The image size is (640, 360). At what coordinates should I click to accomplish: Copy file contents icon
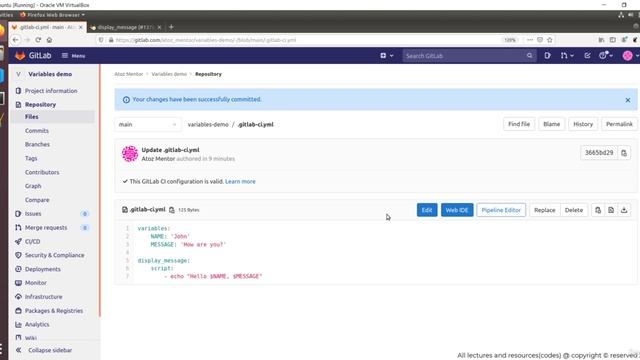(598, 210)
